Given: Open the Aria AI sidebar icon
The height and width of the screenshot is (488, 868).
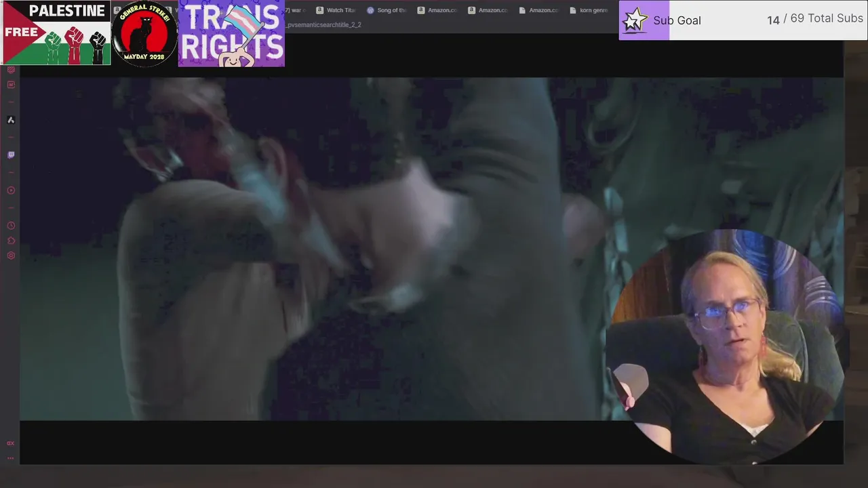Looking at the screenshot, I should [x=11, y=120].
